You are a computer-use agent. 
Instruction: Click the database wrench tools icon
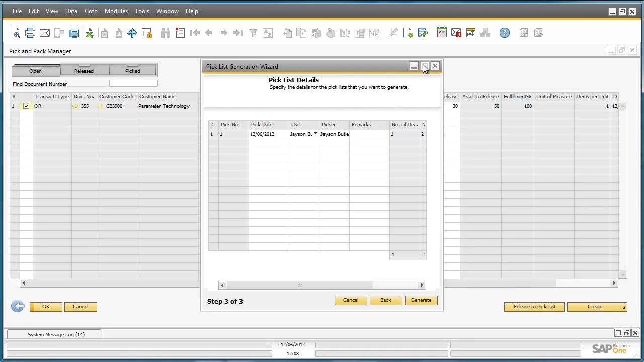point(423,33)
